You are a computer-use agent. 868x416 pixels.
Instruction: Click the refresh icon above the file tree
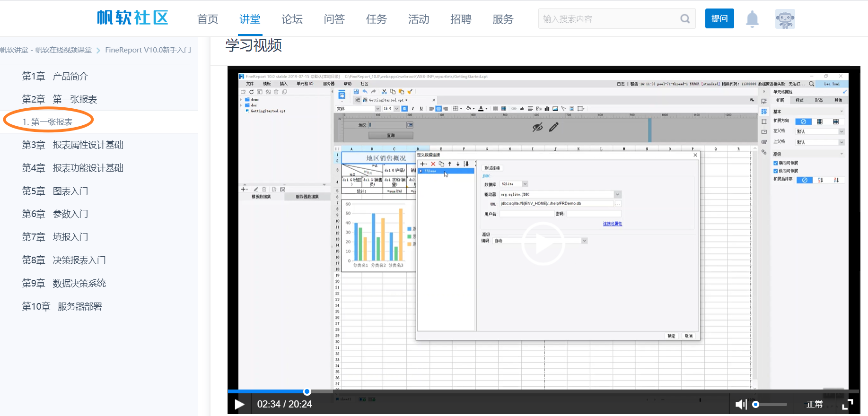point(252,92)
